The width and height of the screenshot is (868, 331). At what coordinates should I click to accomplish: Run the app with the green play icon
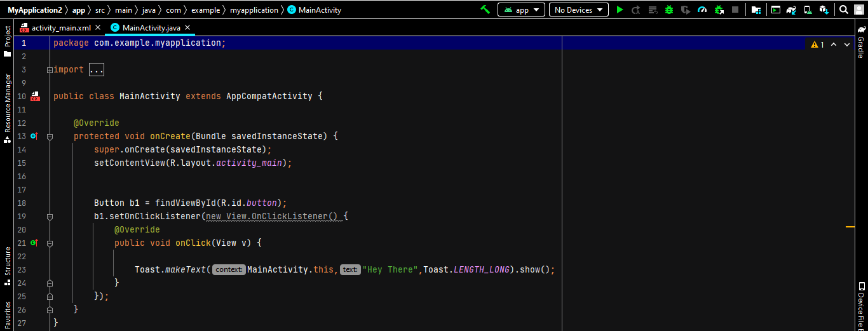click(620, 10)
